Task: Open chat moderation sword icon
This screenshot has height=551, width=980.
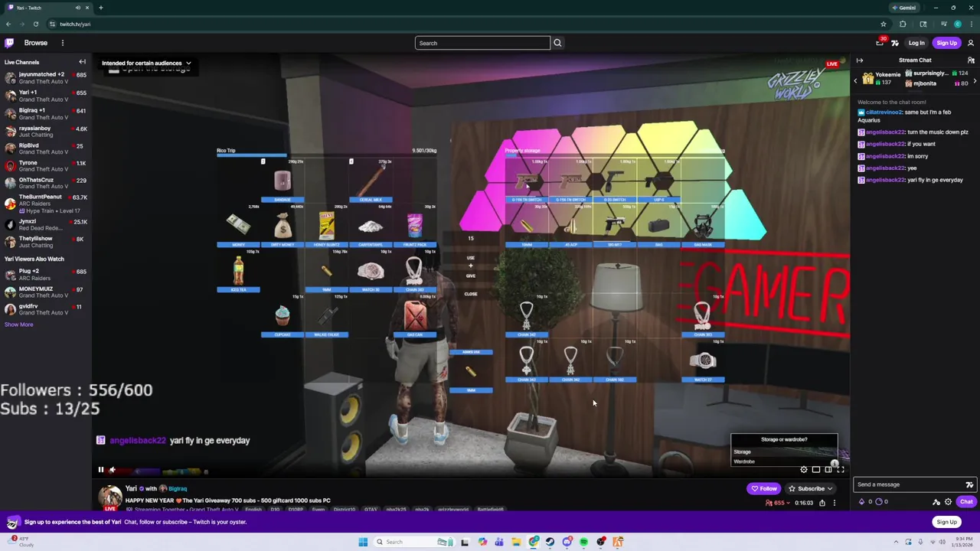Action: 936,502
